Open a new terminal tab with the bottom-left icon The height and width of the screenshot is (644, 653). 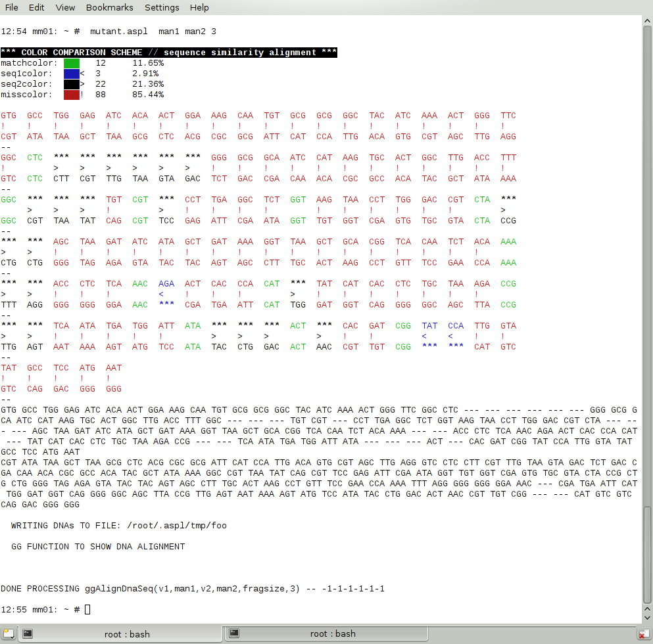[7, 633]
